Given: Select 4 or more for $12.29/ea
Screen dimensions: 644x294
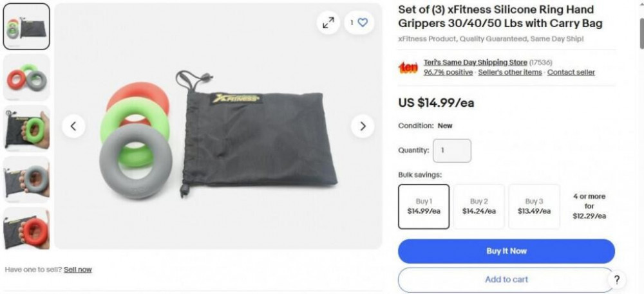Looking at the screenshot, I should coord(589,207).
